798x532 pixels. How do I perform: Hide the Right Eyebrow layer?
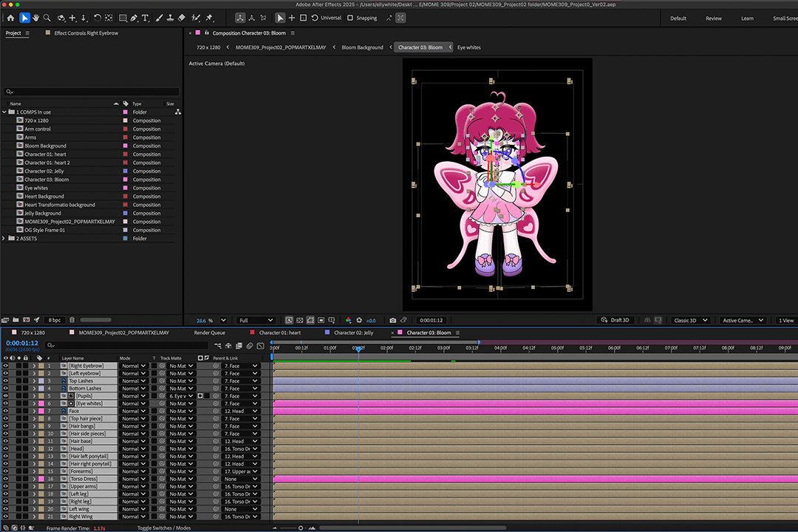pos(5,366)
